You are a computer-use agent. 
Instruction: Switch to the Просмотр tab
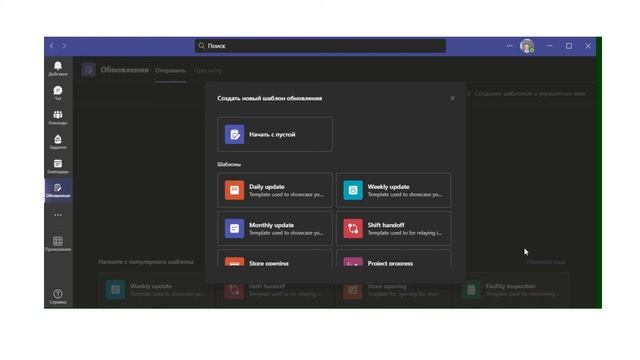[208, 70]
